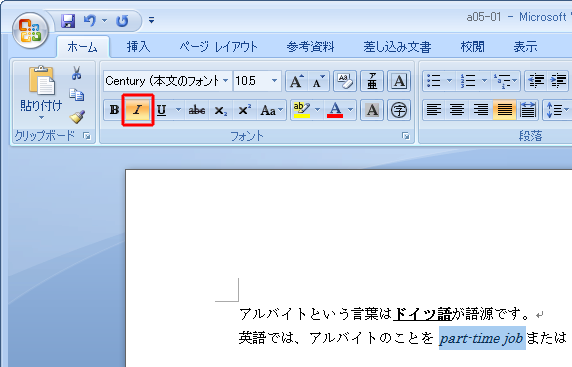This screenshot has width=572, height=367.
Task: Toggle character shading
Action: 372,110
